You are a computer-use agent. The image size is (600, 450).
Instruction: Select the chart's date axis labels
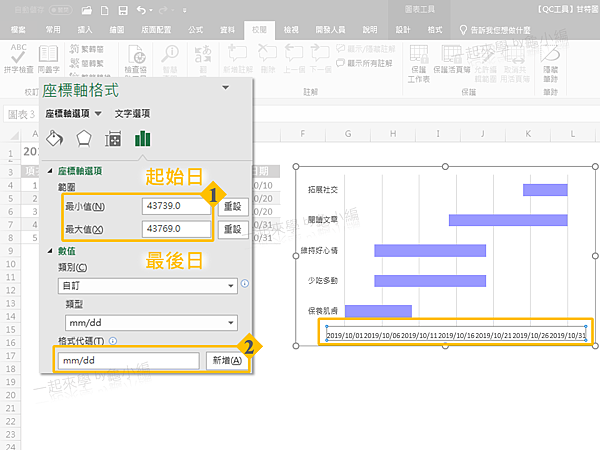[456, 335]
